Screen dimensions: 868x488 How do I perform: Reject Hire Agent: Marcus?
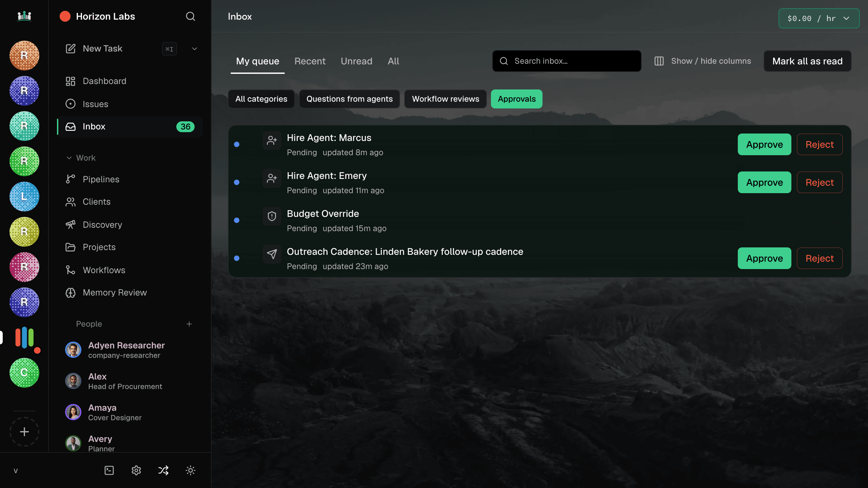click(820, 144)
